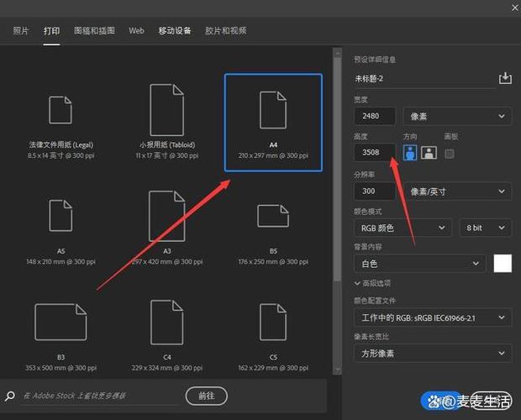Viewport: 521px width, 420px height.
Task: Click the white background color swatch
Action: pos(503,264)
